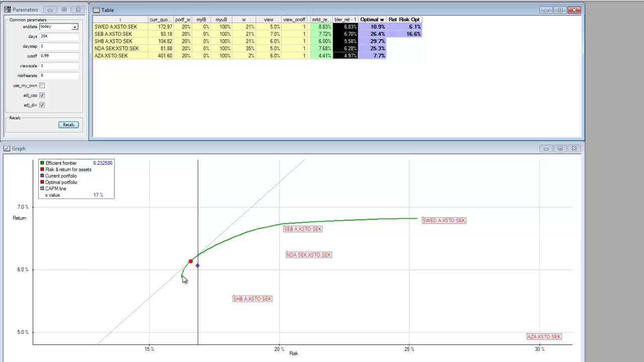The width and height of the screenshot is (644, 362).
Task: Click the SEB A:XSTO:SEK chart label
Action: (302, 229)
